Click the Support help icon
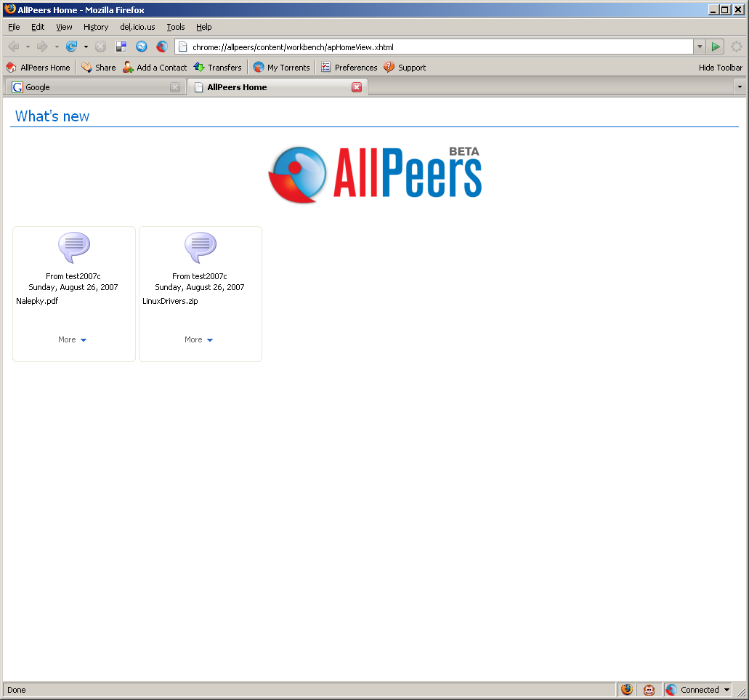Viewport: 749px width, 700px height. (389, 68)
